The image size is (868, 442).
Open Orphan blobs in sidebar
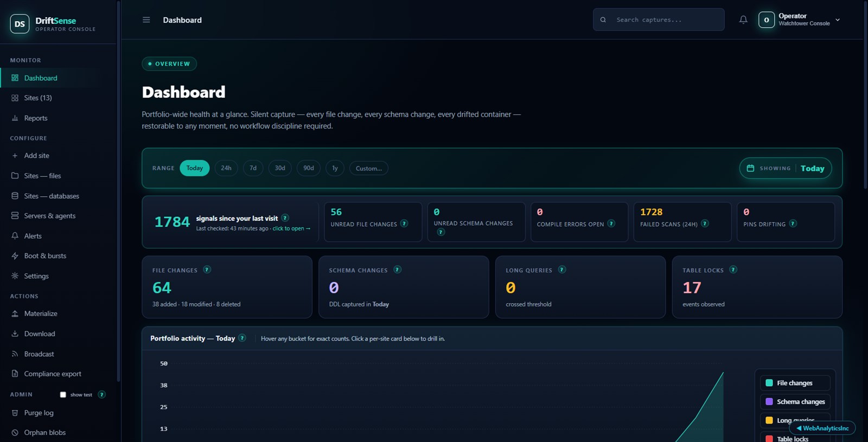point(58,433)
